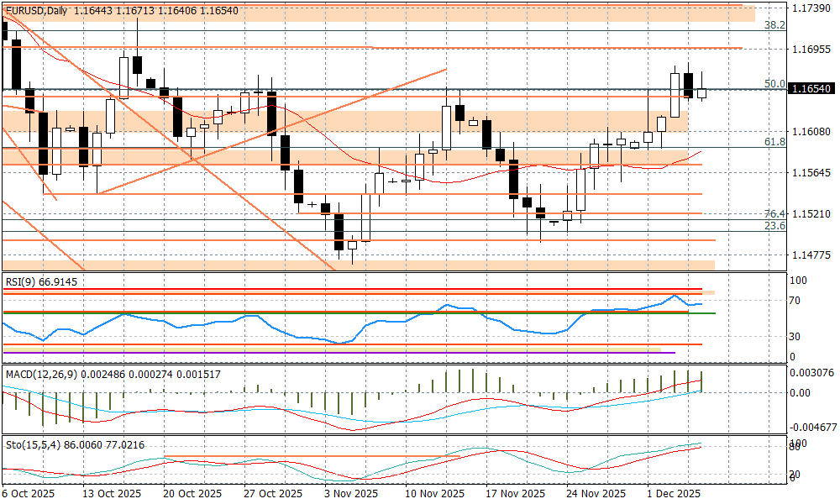This screenshot has height=504, width=840.
Task: Select the 50.0 Fibonacci level label
Action: click(774, 84)
